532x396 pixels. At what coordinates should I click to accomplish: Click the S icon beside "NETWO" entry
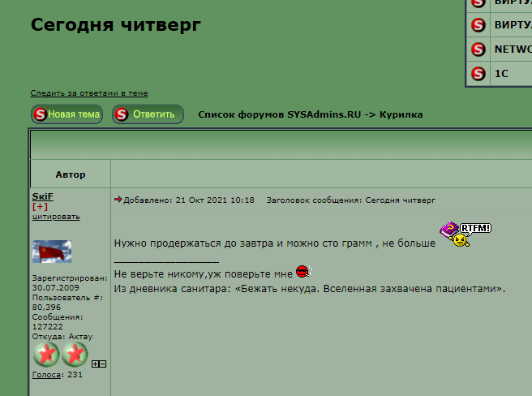(478, 49)
